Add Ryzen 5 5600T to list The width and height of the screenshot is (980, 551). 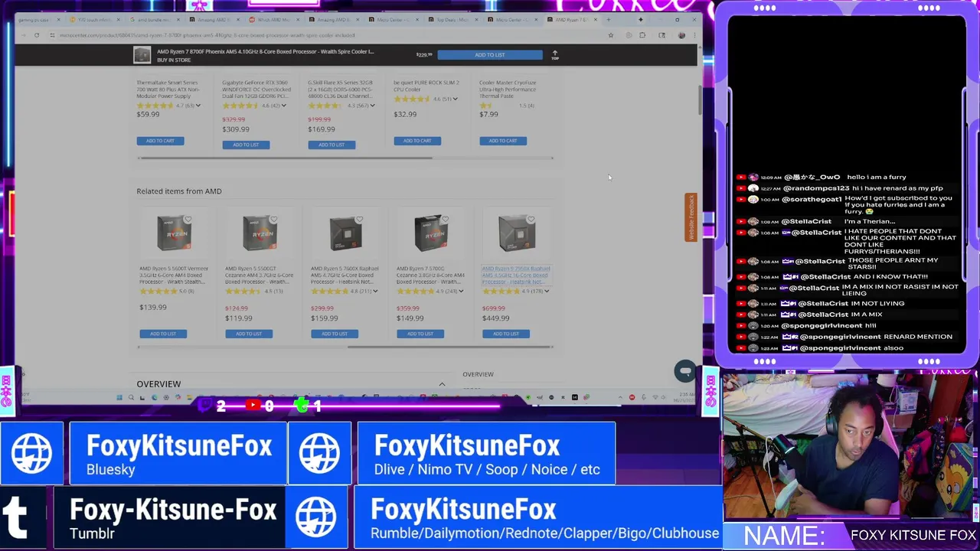coord(163,334)
